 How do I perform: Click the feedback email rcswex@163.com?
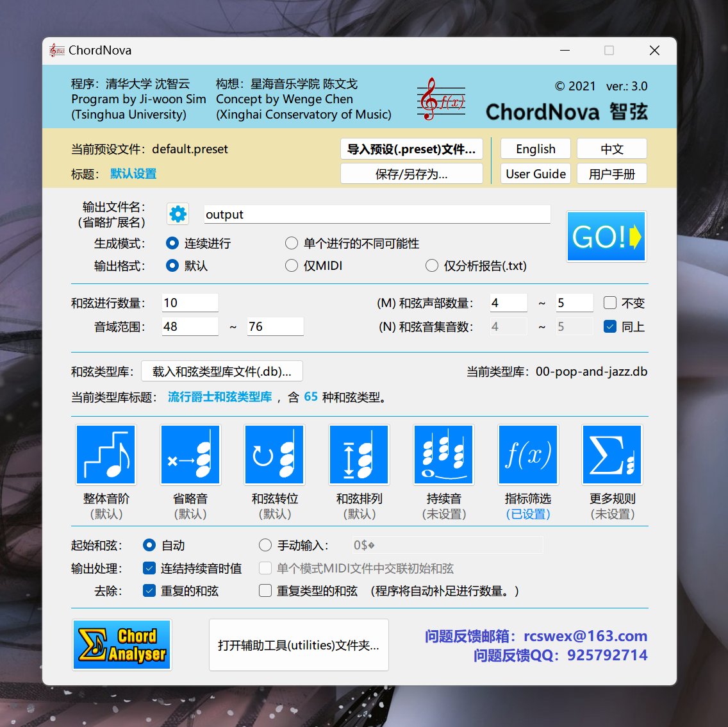coord(586,636)
